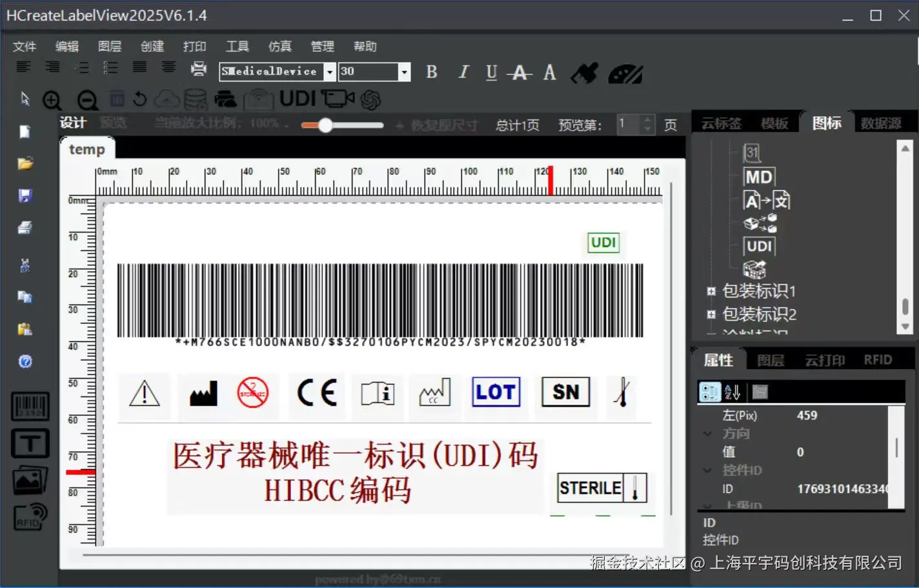The height and width of the screenshot is (588, 919).
Task: Toggle italic formatting
Action: click(463, 72)
